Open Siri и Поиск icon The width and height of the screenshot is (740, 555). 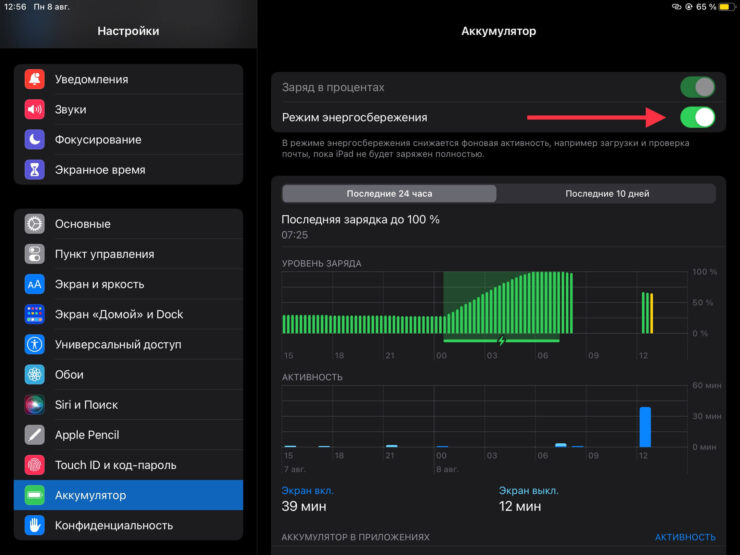35,405
